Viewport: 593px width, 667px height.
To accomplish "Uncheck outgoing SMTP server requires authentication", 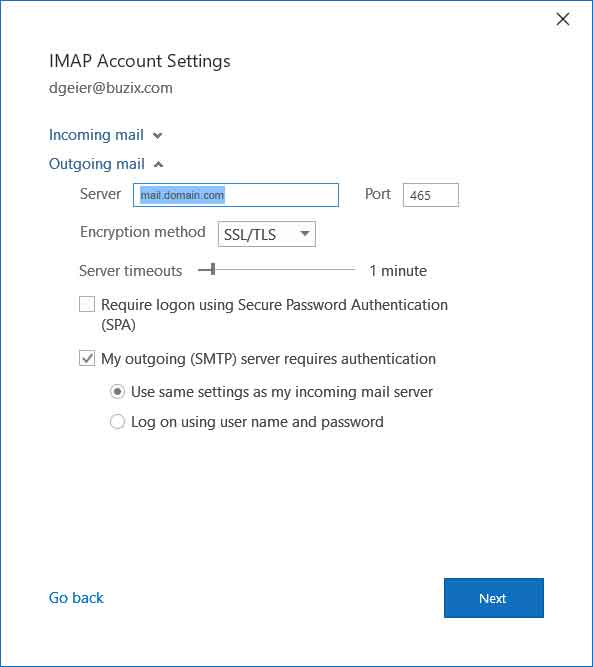I will pos(87,358).
